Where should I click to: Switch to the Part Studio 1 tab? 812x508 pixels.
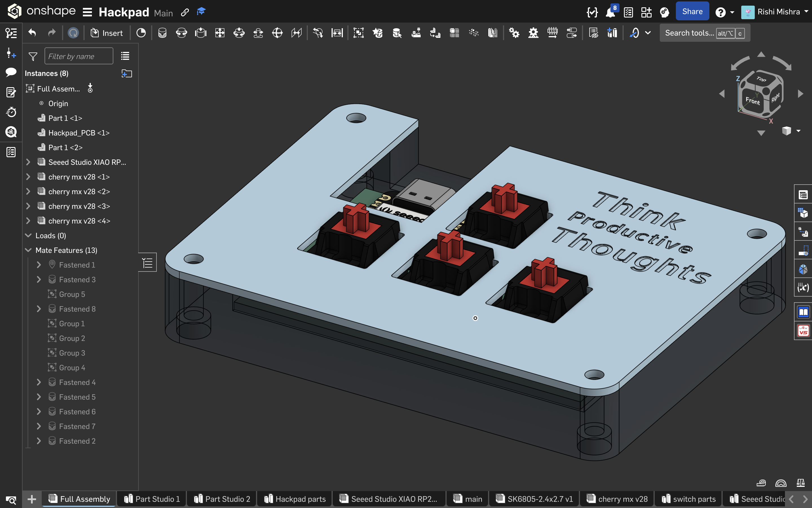[x=152, y=499]
